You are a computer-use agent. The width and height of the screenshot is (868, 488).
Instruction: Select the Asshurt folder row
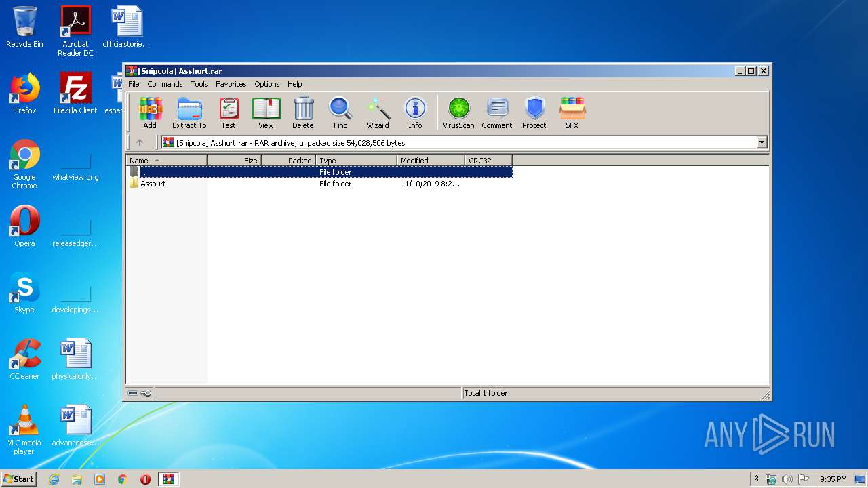(319, 184)
